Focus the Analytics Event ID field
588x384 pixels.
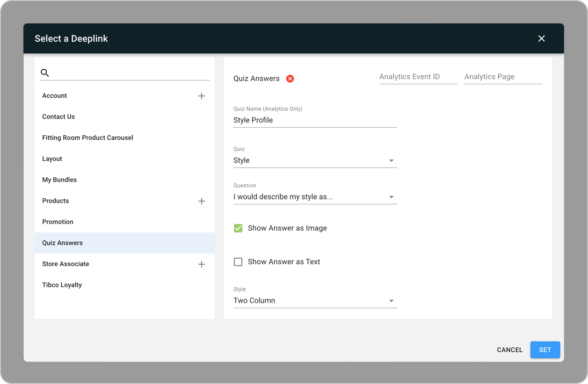click(x=418, y=77)
